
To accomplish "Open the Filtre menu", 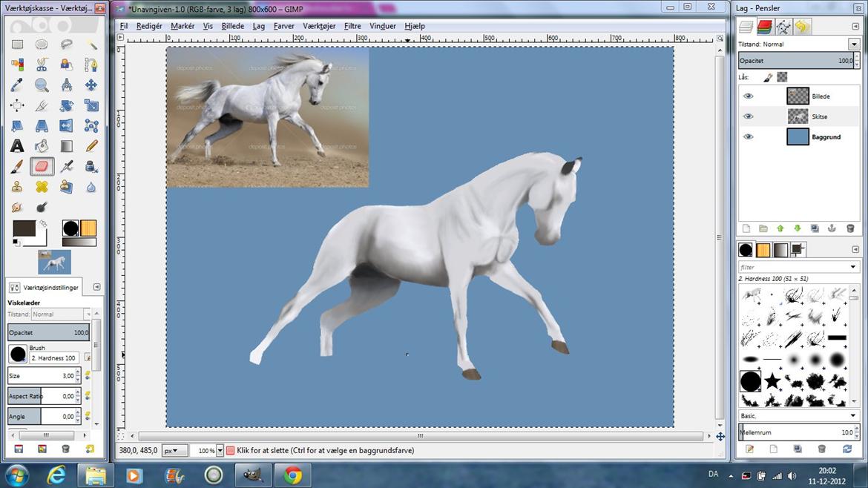I will click(x=352, y=26).
